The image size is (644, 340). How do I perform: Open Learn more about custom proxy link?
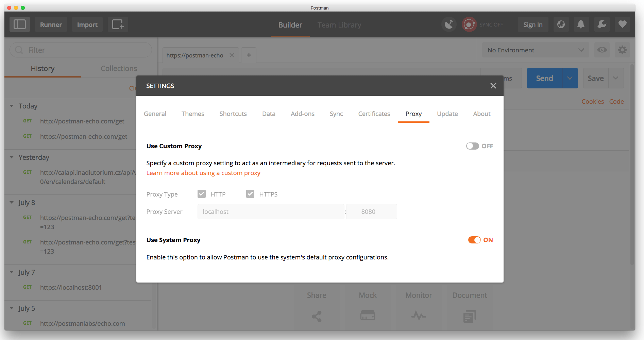203,173
